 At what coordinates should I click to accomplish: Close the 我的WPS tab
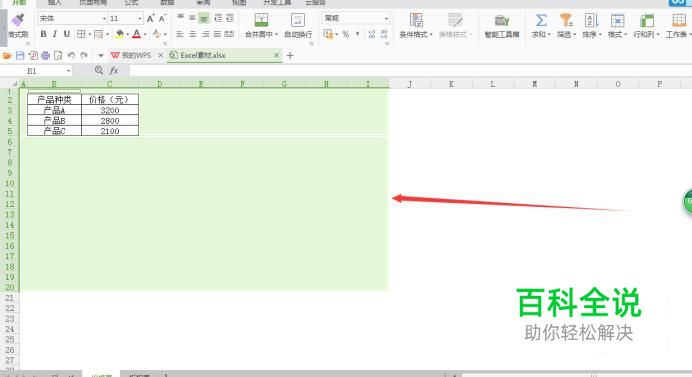click(160, 56)
